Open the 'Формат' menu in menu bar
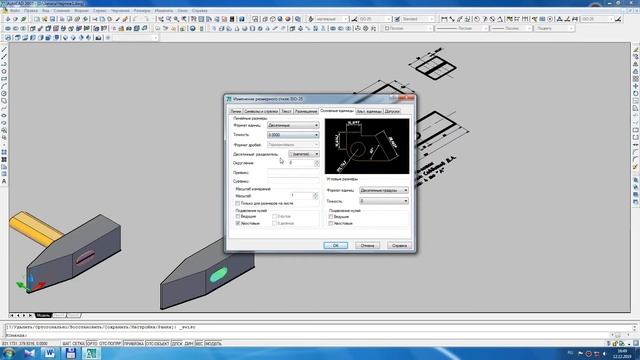Screen dimensions: 640x360 pos(81,11)
